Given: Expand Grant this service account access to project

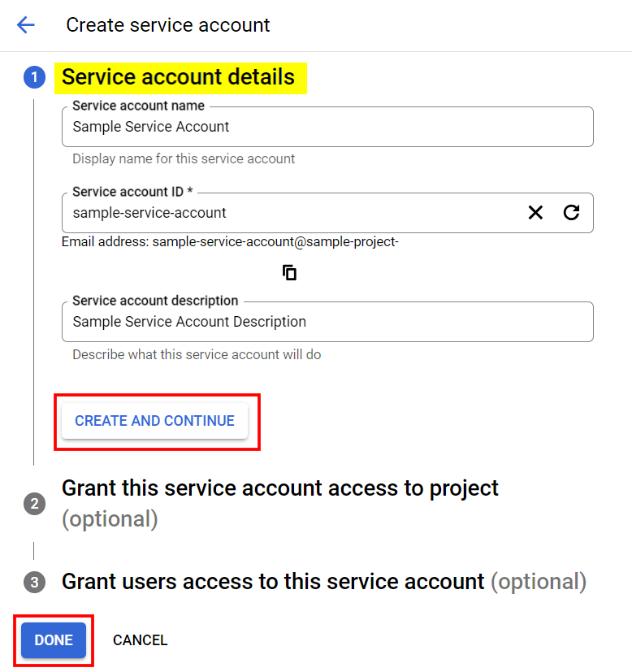Looking at the screenshot, I should coord(280,489).
